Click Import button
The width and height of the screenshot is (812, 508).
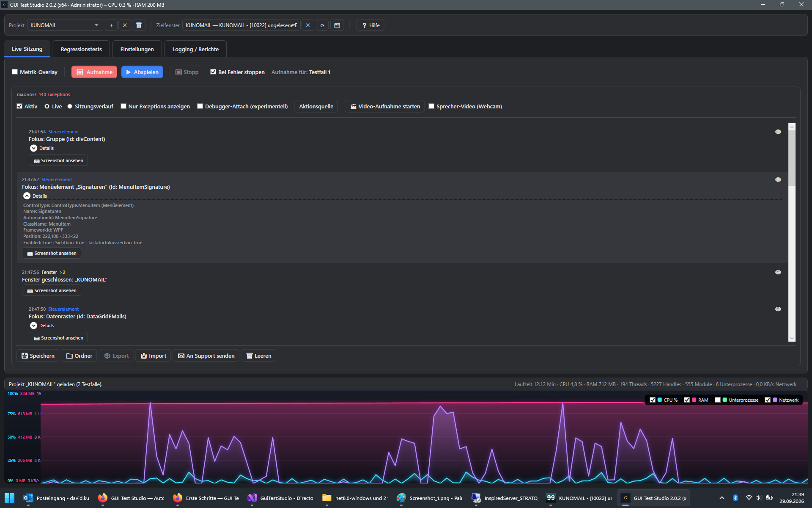point(153,356)
